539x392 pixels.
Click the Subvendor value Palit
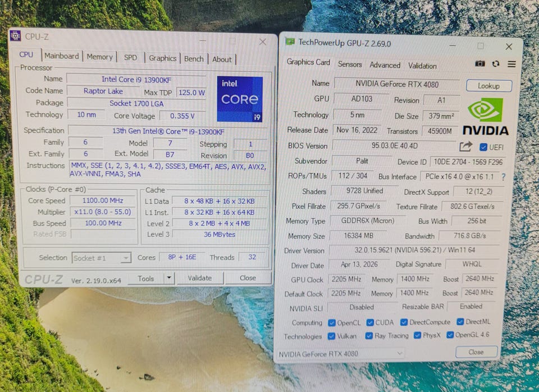point(362,161)
